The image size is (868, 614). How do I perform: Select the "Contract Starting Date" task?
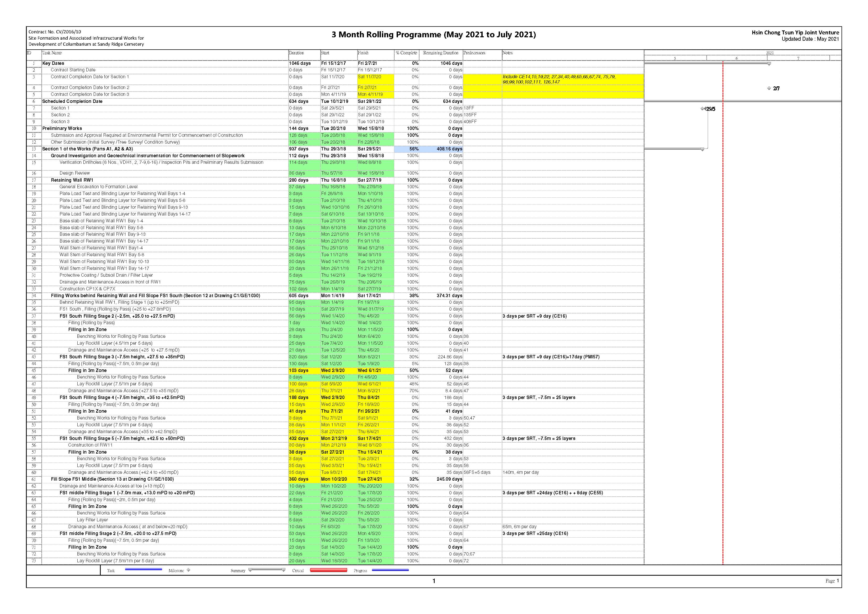[73, 70]
